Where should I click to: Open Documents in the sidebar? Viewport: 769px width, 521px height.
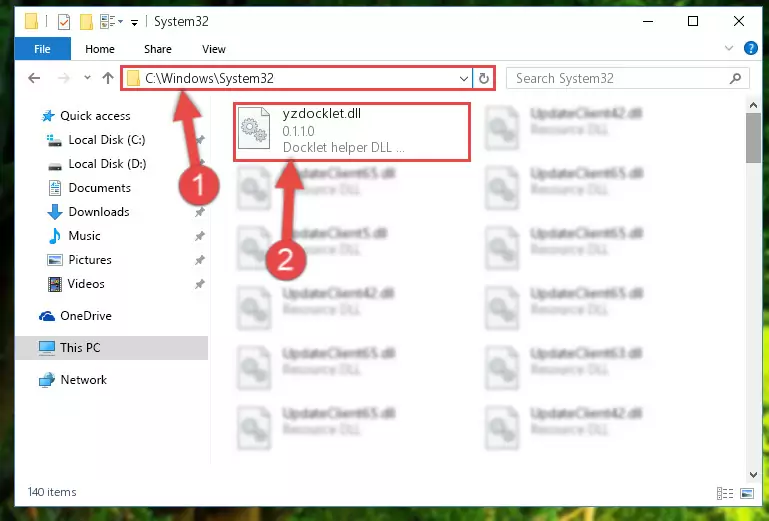point(100,188)
